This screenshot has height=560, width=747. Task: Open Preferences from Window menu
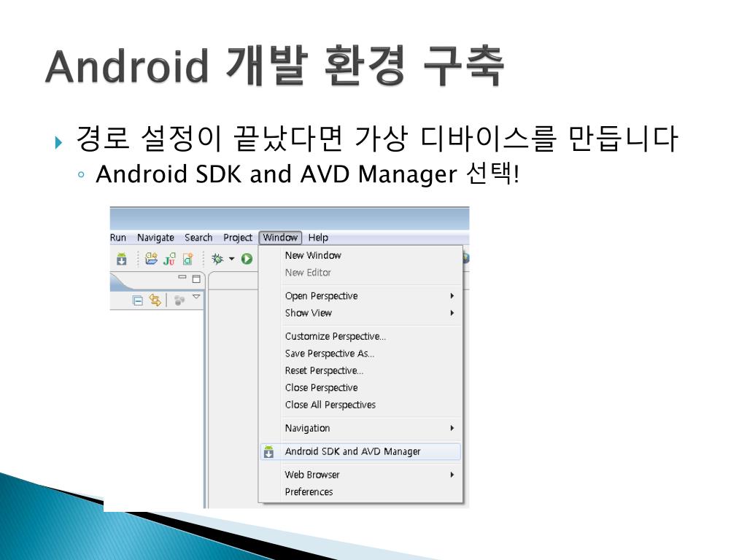click(x=360, y=492)
